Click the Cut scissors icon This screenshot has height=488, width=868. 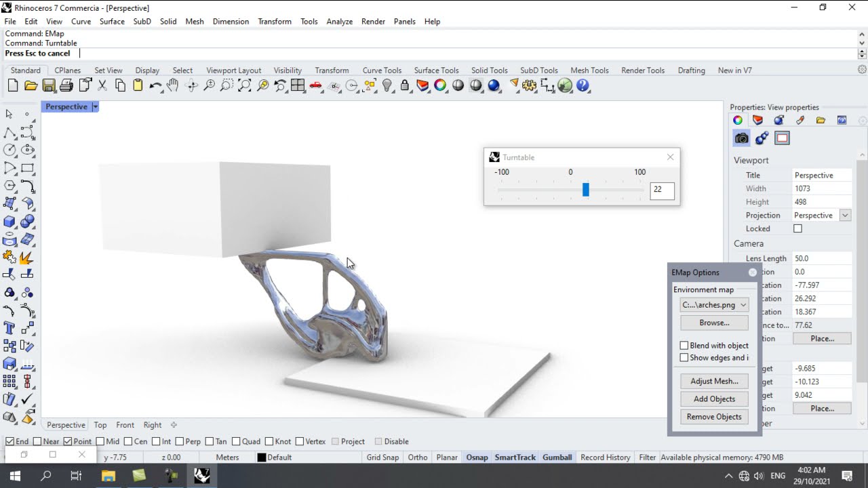click(x=102, y=85)
